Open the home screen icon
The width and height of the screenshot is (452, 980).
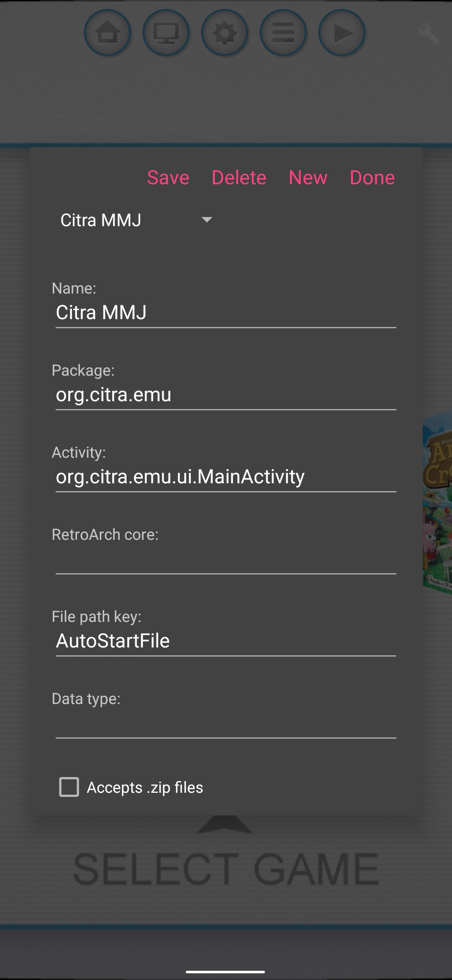[x=108, y=33]
